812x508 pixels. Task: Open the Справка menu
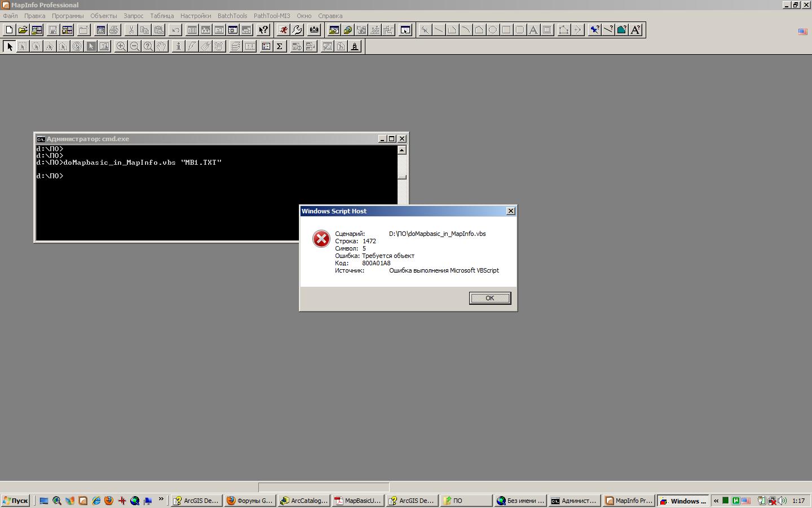pyautogui.click(x=330, y=16)
